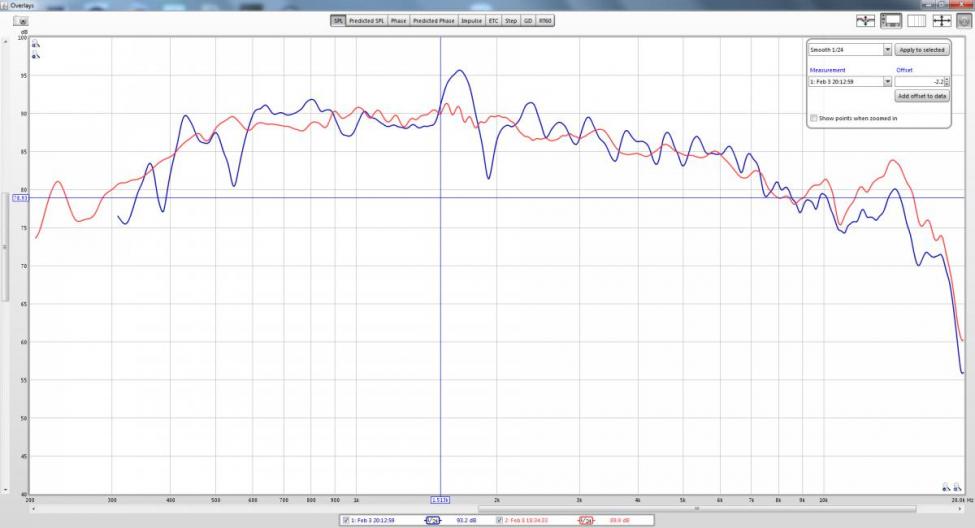Click the red 1/24 smoothing trace indicator

[585, 520]
